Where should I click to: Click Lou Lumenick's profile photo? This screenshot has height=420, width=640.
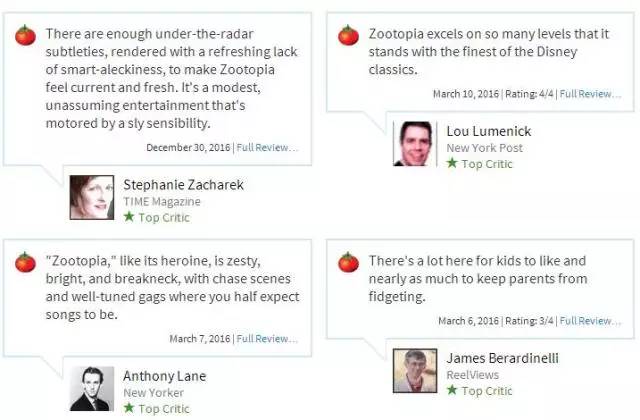click(414, 144)
